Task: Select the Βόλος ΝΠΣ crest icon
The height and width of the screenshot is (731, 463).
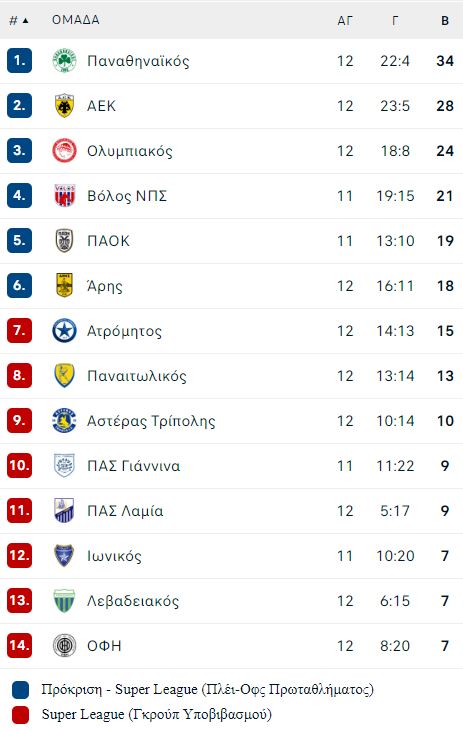Action: click(64, 196)
